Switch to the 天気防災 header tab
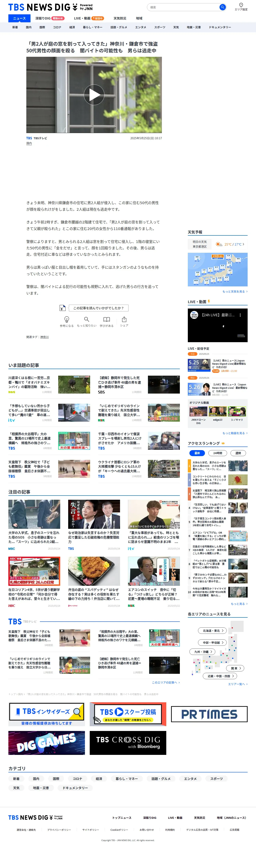 click(x=120, y=19)
